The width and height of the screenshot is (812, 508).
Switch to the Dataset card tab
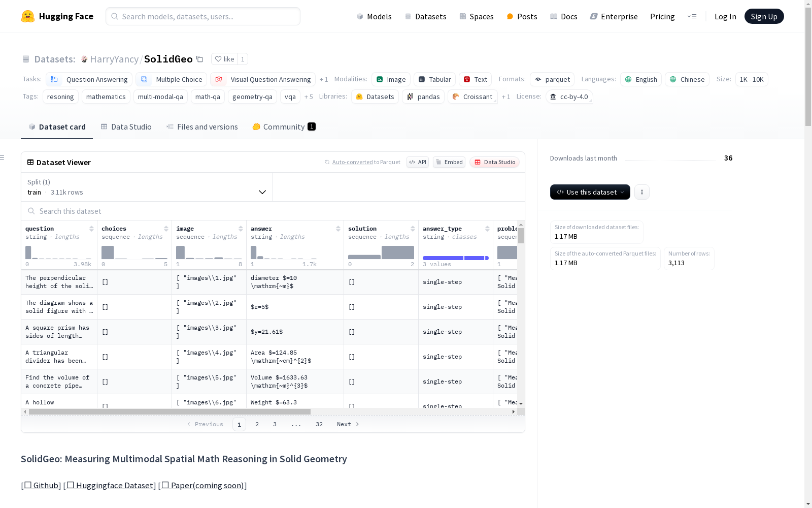pyautogui.click(x=57, y=127)
